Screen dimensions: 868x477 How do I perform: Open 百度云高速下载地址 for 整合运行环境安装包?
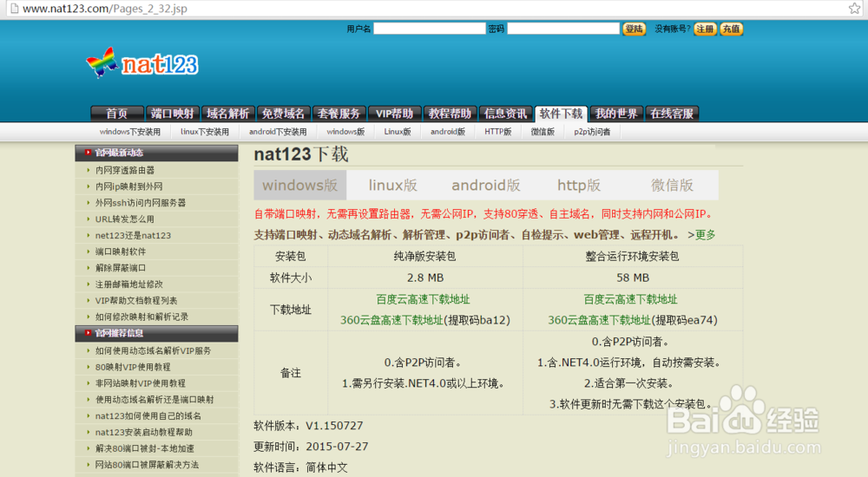[x=630, y=299]
